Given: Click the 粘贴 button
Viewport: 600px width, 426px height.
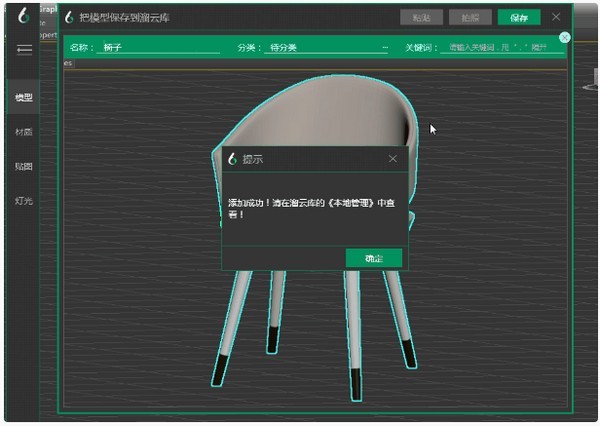Looking at the screenshot, I should click(421, 17).
